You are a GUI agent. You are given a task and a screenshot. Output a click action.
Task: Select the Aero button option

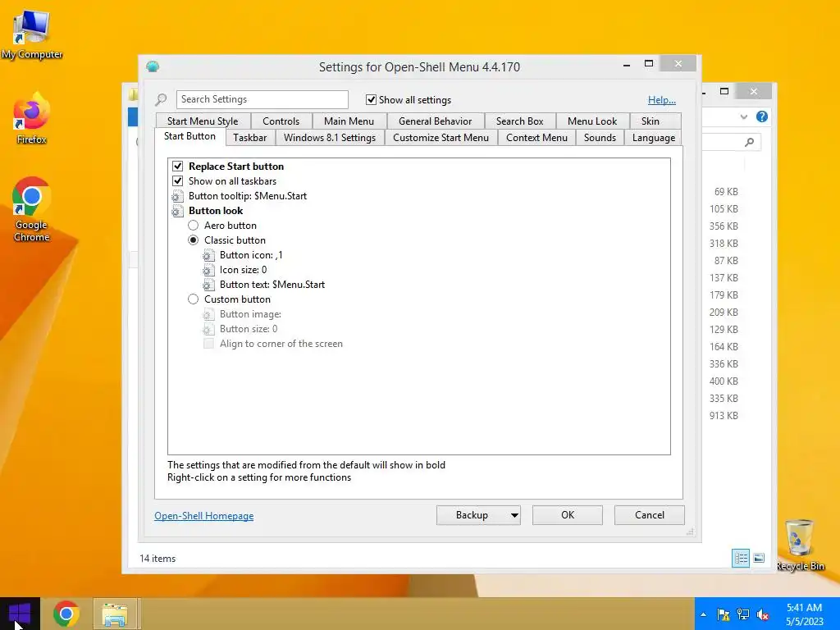click(193, 226)
